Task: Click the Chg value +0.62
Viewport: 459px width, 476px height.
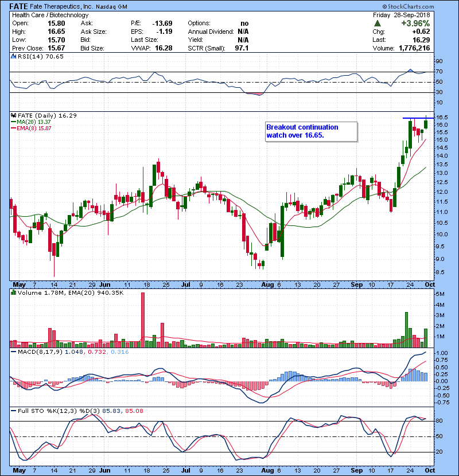Action: (x=421, y=32)
